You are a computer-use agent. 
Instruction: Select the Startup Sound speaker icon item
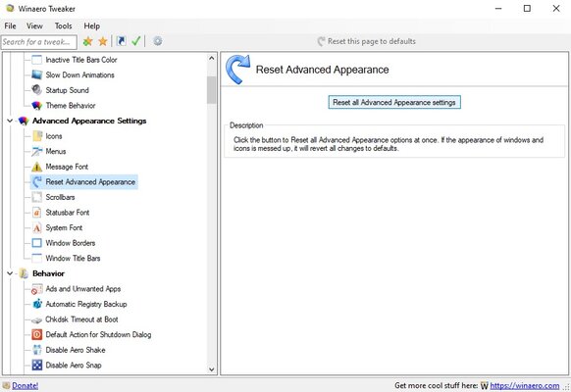(60, 90)
